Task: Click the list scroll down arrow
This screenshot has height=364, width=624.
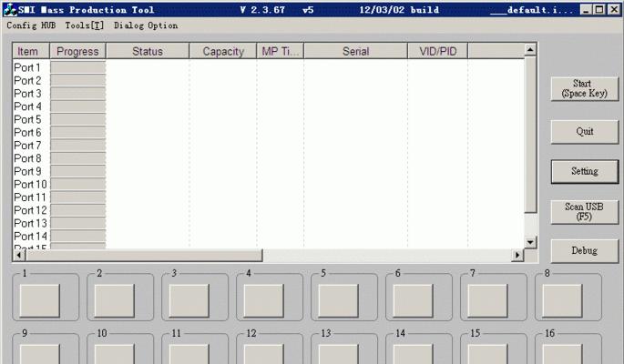Action: 530,242
